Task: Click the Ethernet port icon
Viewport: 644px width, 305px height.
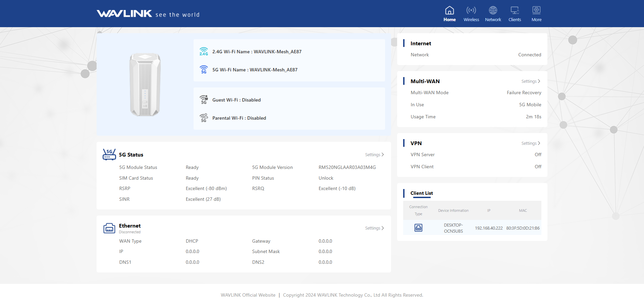Action: tap(109, 228)
